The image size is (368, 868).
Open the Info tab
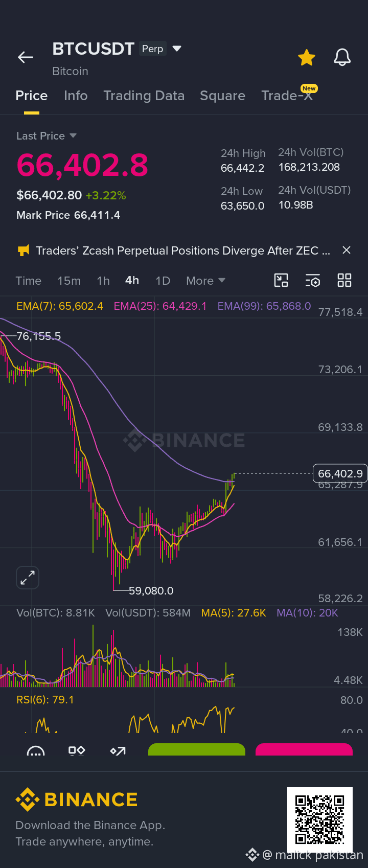coord(76,96)
